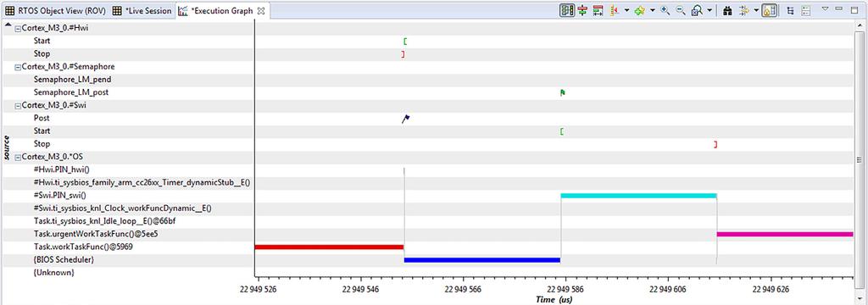
Task: Click the zoom out magnifier icon
Action: (x=681, y=10)
